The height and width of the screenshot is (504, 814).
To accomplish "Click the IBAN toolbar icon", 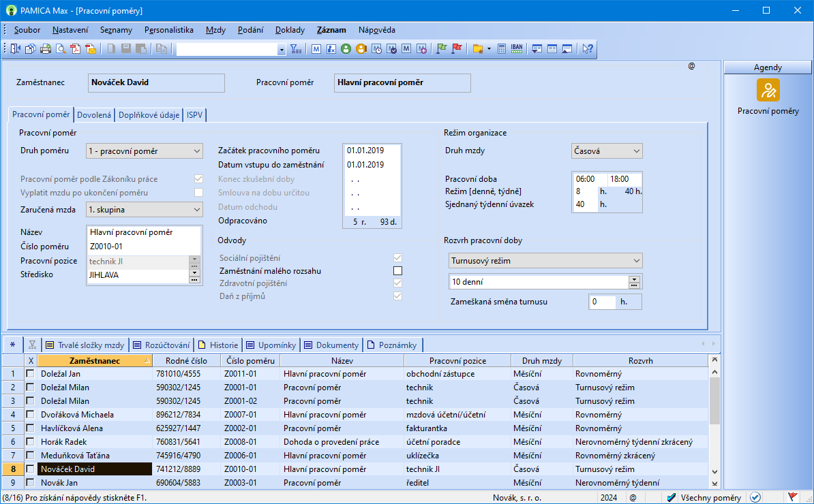I will [517, 49].
